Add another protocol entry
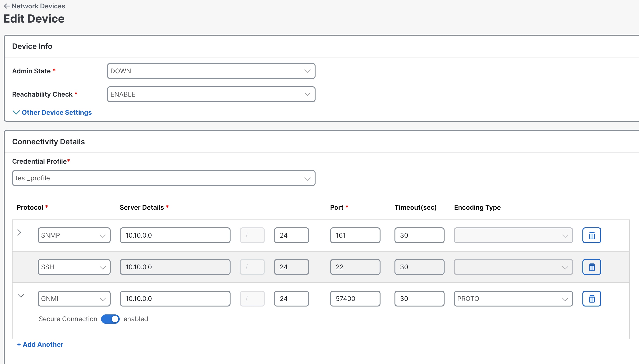The height and width of the screenshot is (364, 639). (40, 344)
